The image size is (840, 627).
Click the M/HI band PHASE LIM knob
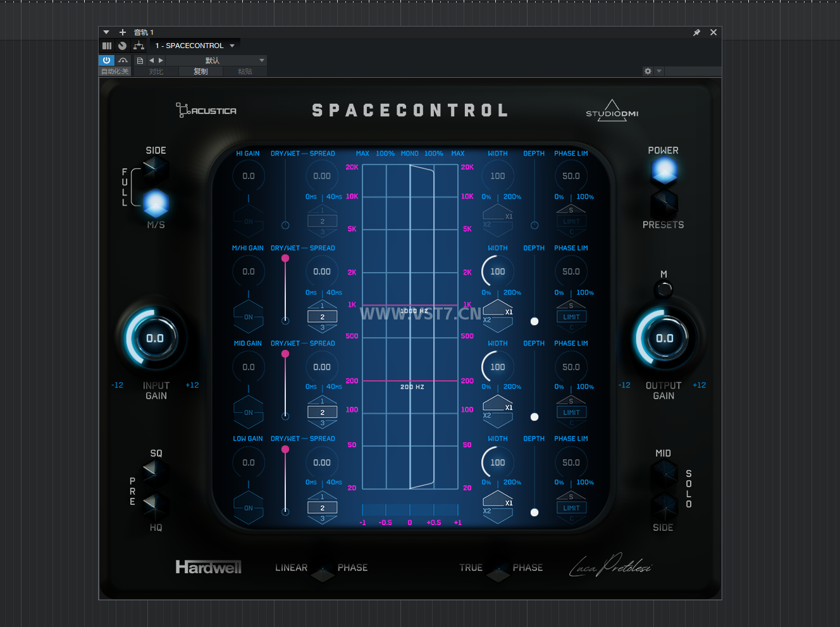click(571, 271)
